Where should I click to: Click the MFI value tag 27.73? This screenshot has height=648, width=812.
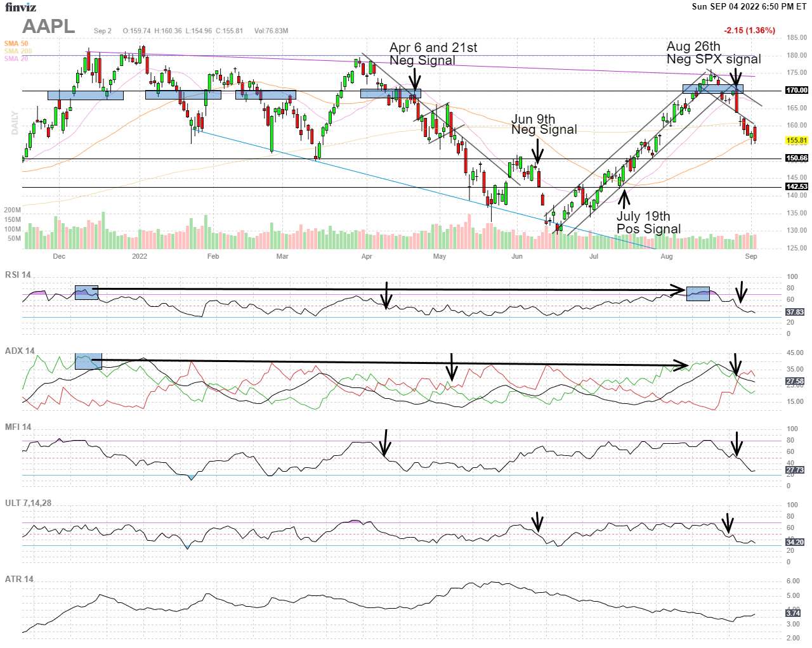[x=795, y=470]
